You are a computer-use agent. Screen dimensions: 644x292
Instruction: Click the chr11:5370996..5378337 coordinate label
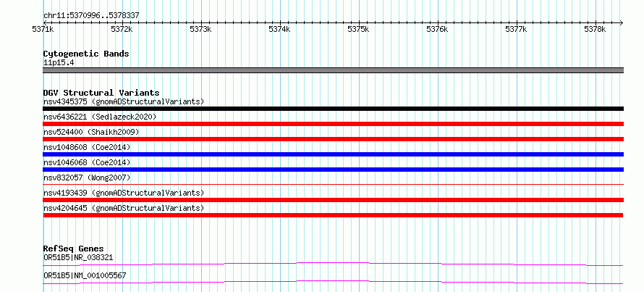click(91, 16)
